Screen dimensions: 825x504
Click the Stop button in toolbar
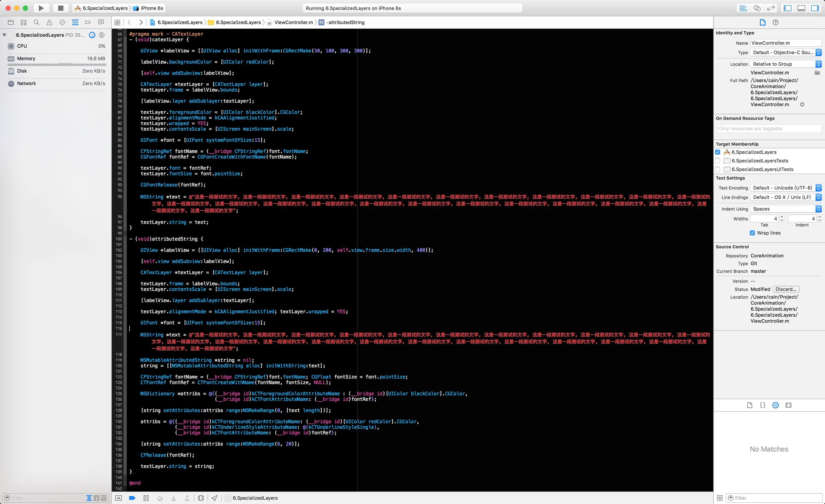pos(61,8)
